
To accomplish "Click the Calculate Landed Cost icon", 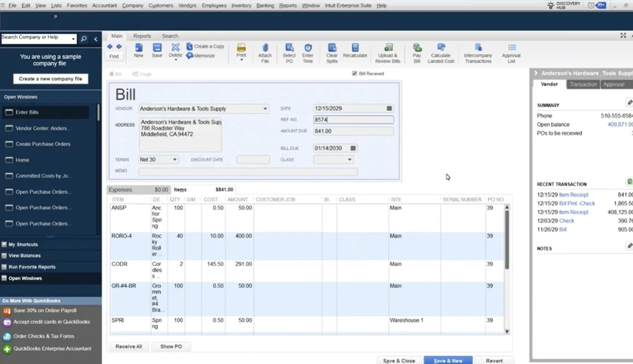I will tap(441, 52).
